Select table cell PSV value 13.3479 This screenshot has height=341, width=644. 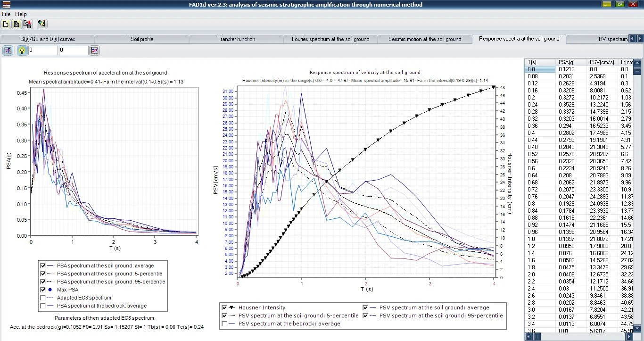click(603, 267)
